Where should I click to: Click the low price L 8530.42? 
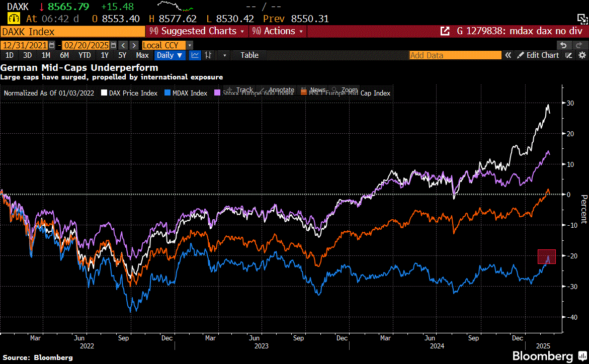(230, 19)
